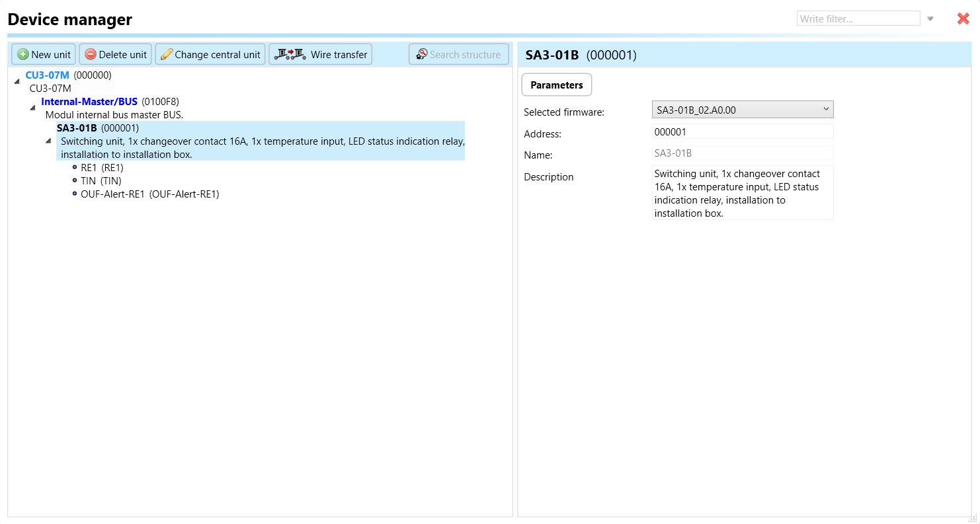Click the Description text box
980x524 pixels.
742,193
